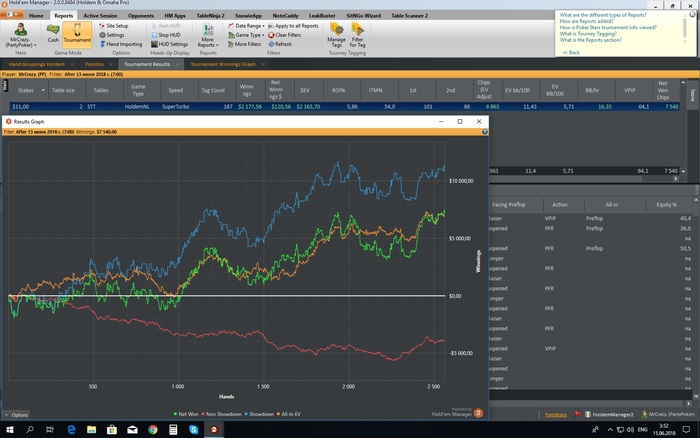
Task: Click the Results Graph help icon
Action: point(484,132)
